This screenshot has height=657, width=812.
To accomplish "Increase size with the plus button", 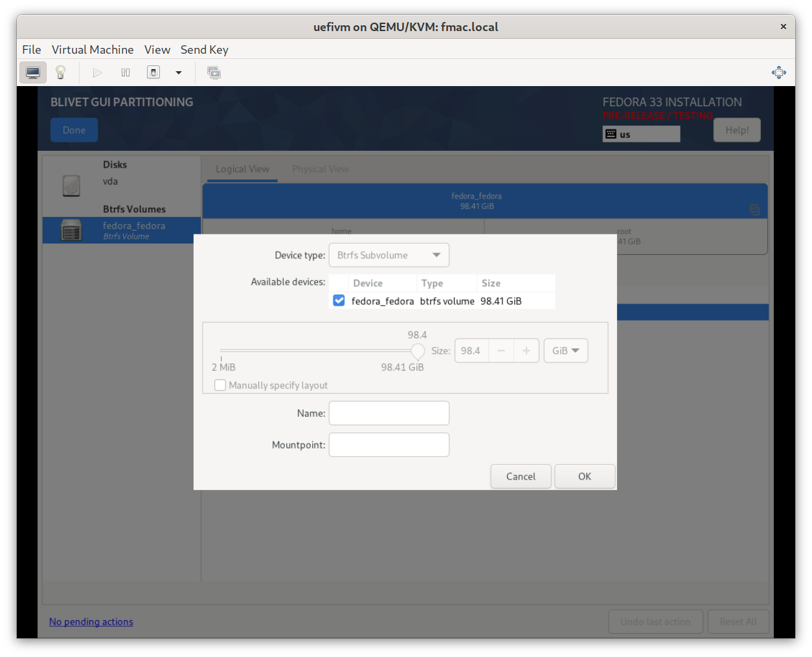I will (526, 351).
